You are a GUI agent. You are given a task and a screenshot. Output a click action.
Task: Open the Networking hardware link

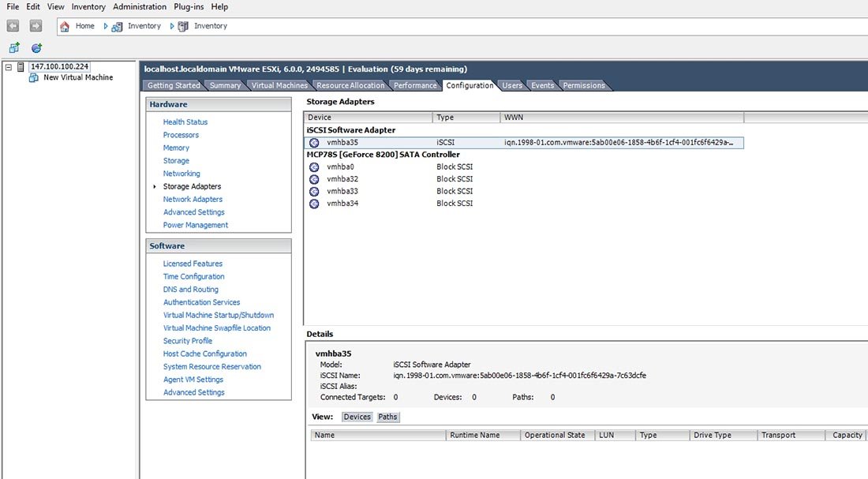[x=181, y=173]
